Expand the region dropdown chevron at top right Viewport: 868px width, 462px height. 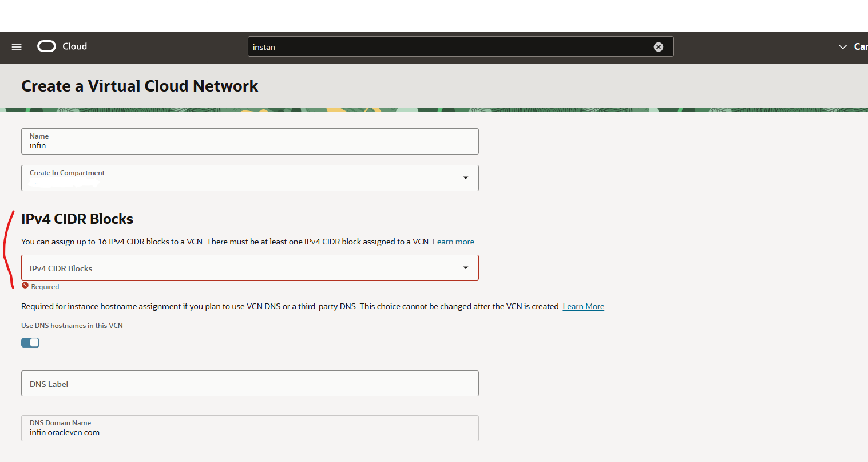click(x=842, y=47)
